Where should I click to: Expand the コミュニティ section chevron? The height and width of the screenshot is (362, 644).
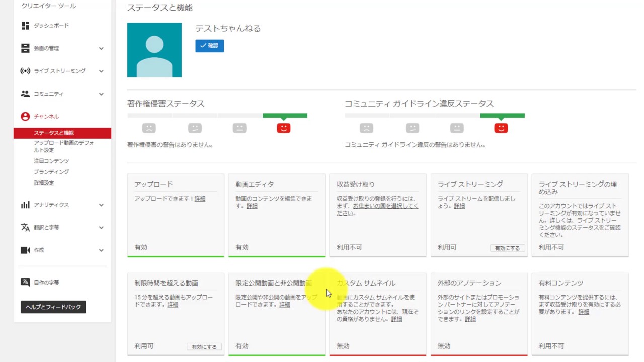click(101, 94)
